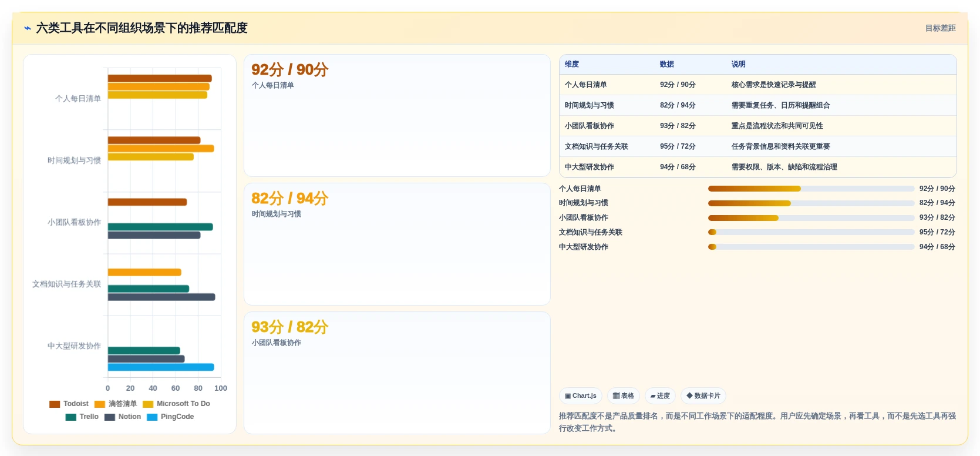The width and height of the screenshot is (980, 456).
Task: Select the 小团队看板协作 table row name
Action: (590, 126)
